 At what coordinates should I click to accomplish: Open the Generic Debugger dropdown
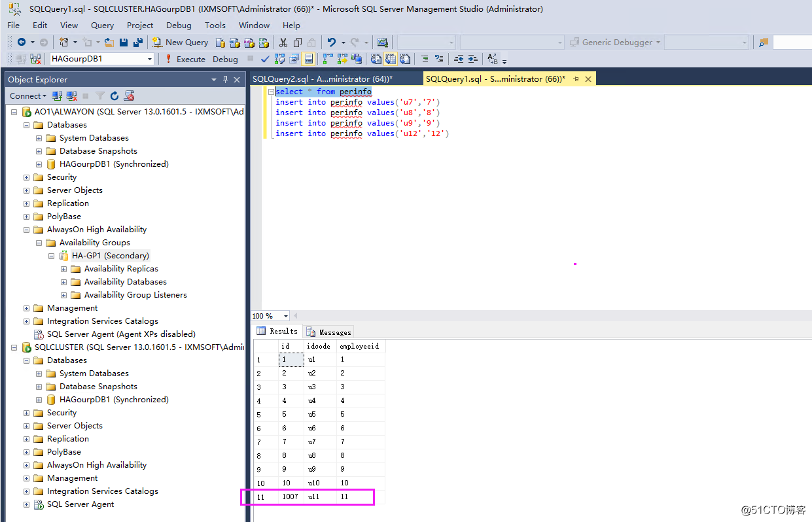[x=658, y=43]
